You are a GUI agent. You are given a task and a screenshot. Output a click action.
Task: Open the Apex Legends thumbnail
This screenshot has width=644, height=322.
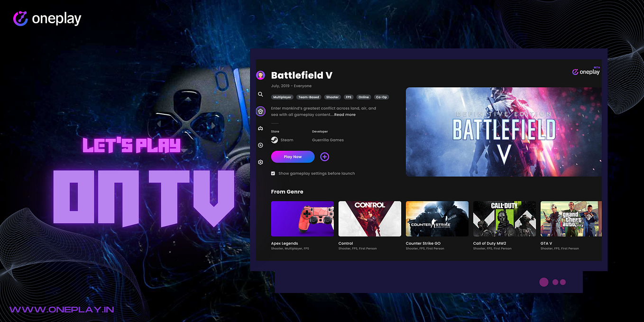click(x=302, y=219)
